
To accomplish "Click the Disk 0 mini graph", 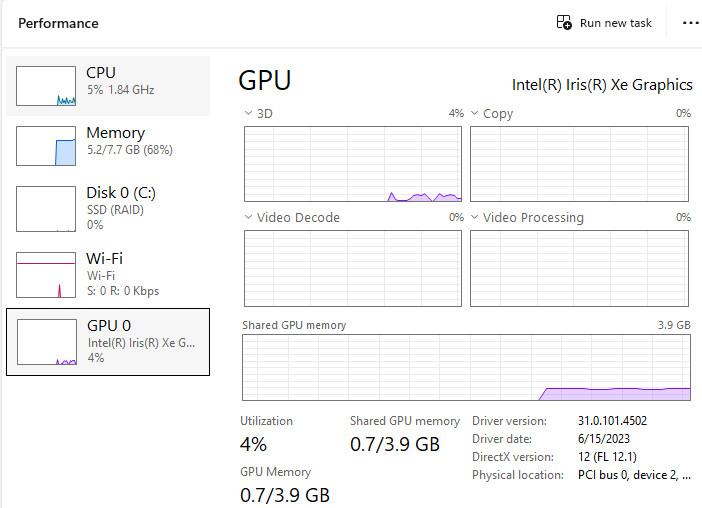I will tap(46, 209).
